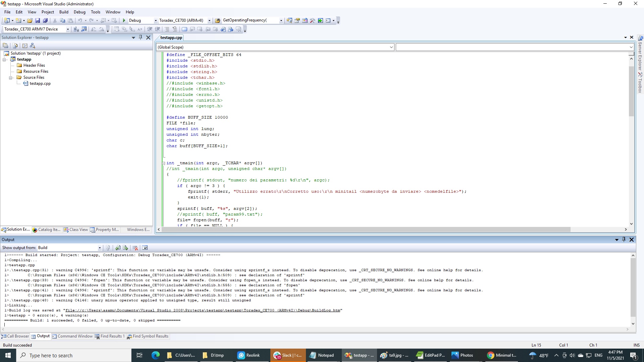Collapse the testapp project node
Image resolution: width=644 pixels, height=362 pixels.
[5, 60]
